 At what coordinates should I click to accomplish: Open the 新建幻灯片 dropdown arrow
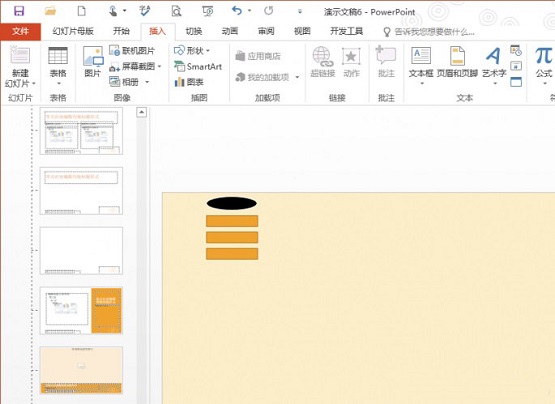coord(34,84)
